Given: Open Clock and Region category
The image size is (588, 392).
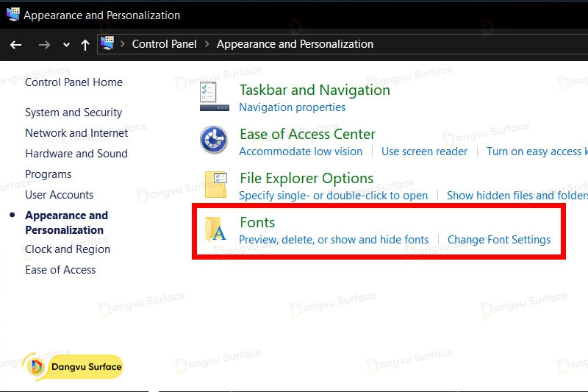Looking at the screenshot, I should pos(68,249).
